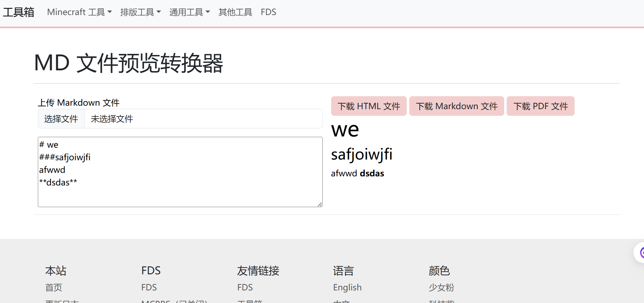644x303 pixels.
Task: Click bold 'dsdas' text in preview
Action: click(x=372, y=173)
